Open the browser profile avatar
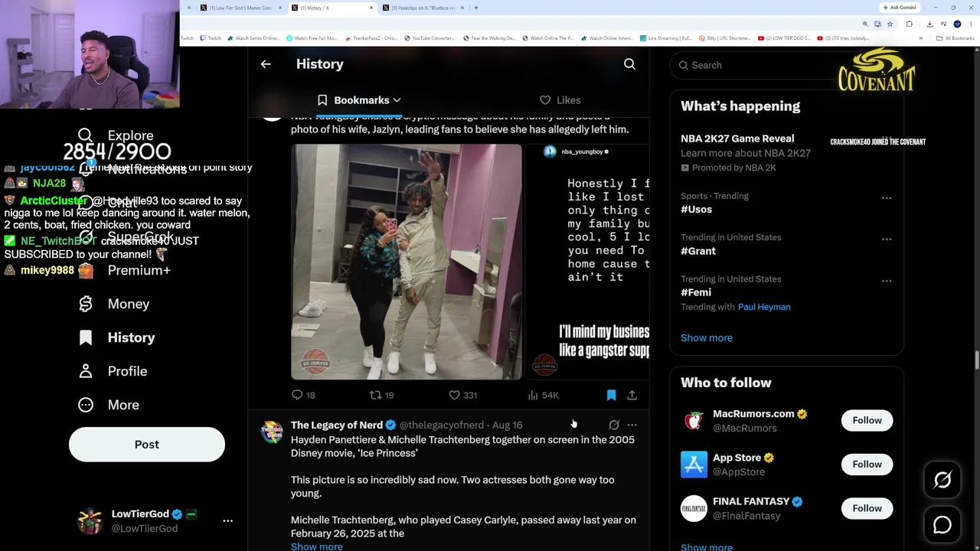This screenshot has width=980, height=551. (x=957, y=24)
